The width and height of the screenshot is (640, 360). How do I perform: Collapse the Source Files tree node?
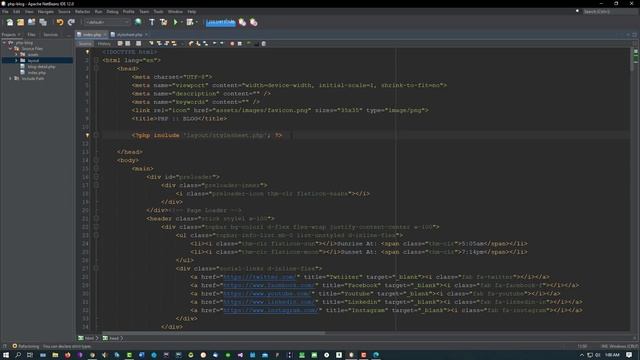(x=10, y=49)
